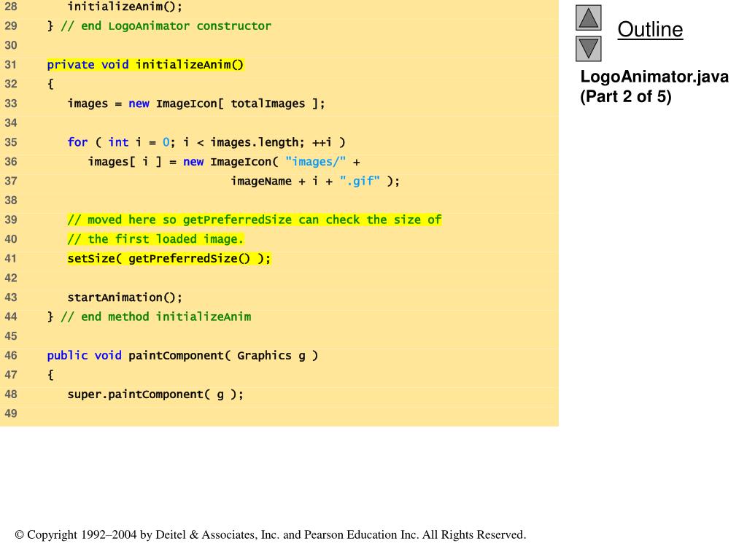
Task: Click the LogoAnimator.java title text
Action: (x=654, y=77)
